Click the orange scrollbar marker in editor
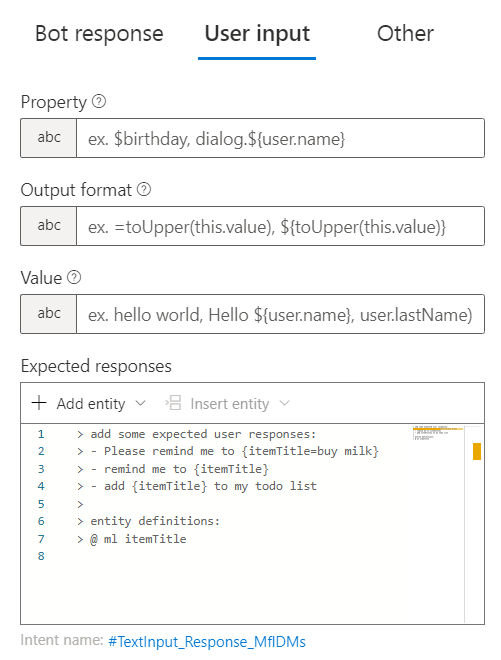501x660 pixels. (477, 451)
